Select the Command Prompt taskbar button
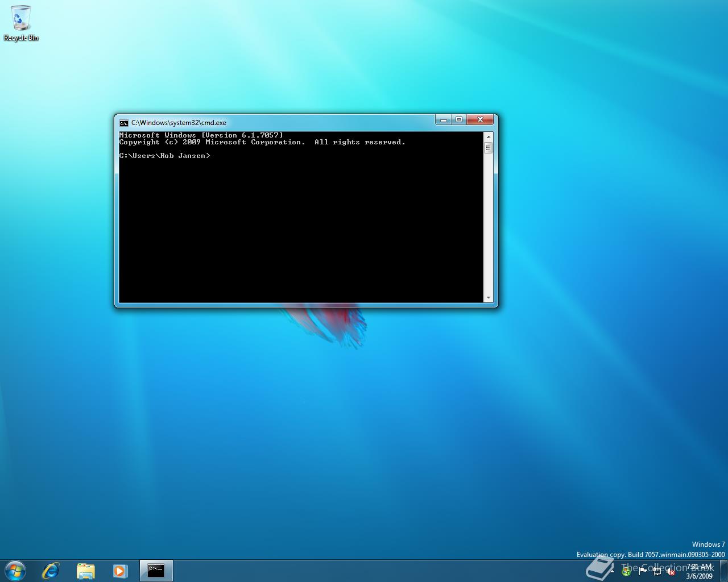728x582 pixels. tap(156, 571)
